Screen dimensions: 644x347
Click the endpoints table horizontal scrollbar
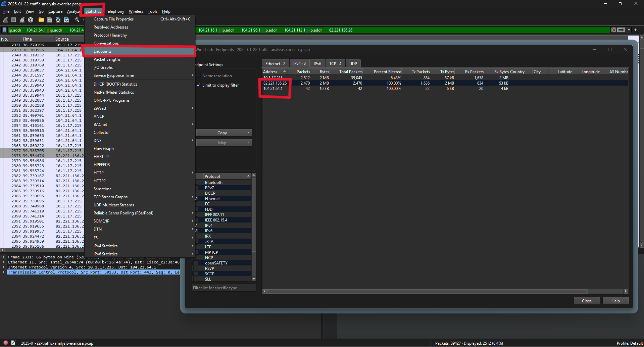point(426,291)
